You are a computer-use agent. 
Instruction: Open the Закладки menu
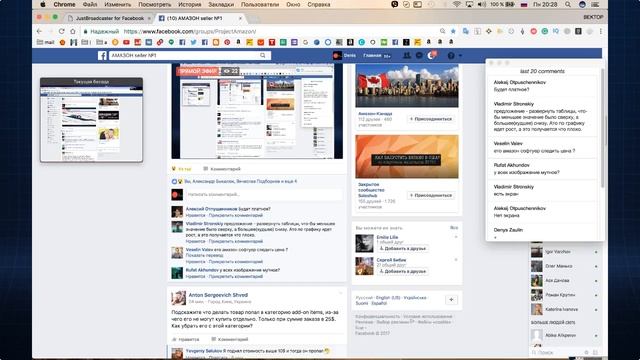[x=221, y=4]
